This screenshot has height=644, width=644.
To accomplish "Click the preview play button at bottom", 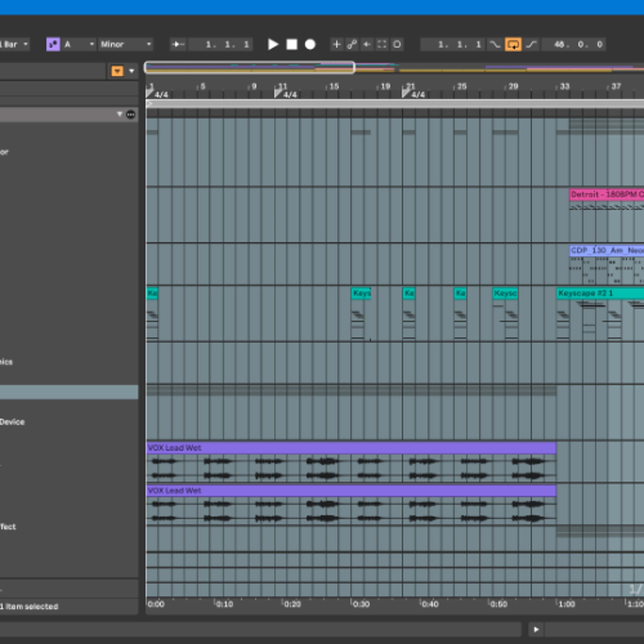I will tap(536, 629).
